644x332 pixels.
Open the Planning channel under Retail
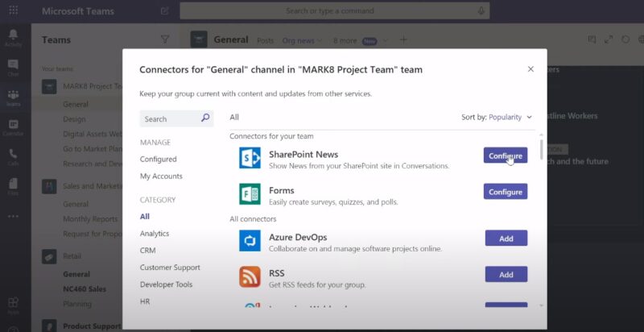click(x=77, y=304)
